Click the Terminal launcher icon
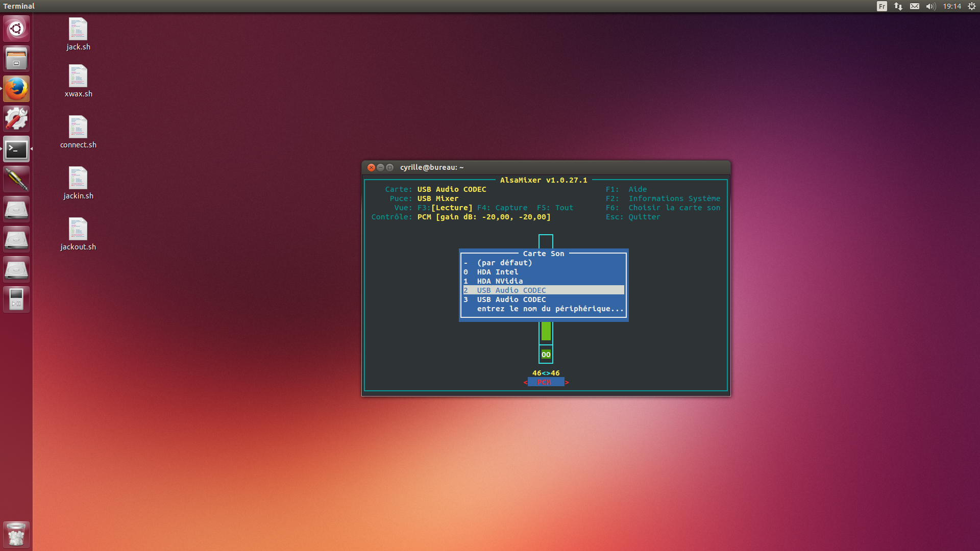980x551 pixels. coord(16,149)
